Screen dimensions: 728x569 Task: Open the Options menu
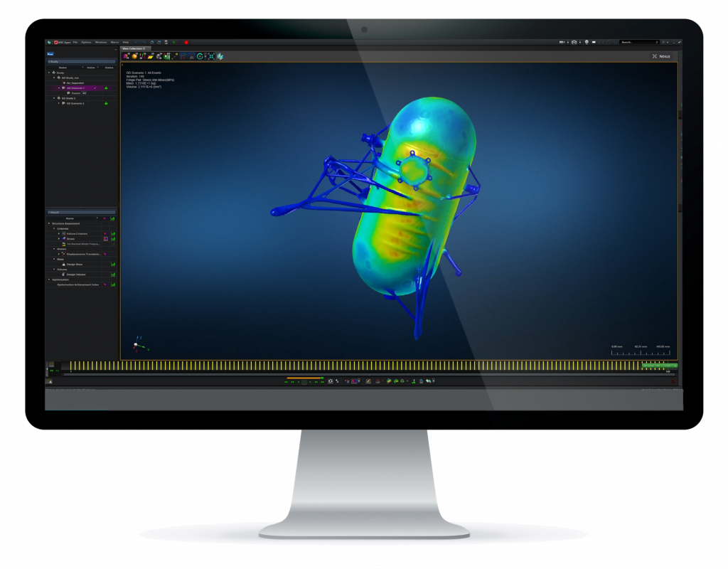pyautogui.click(x=86, y=42)
